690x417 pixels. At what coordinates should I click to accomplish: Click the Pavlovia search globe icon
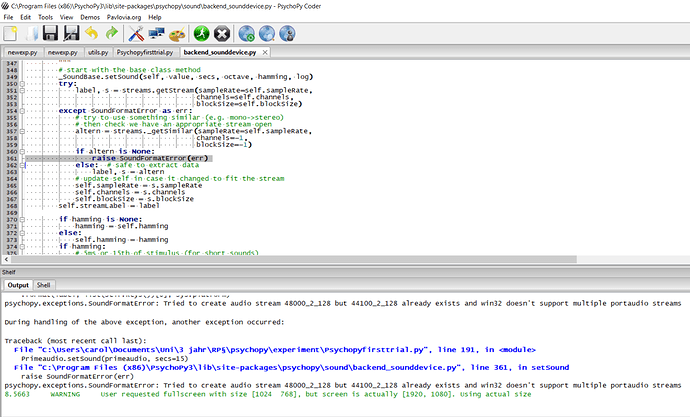[267, 34]
